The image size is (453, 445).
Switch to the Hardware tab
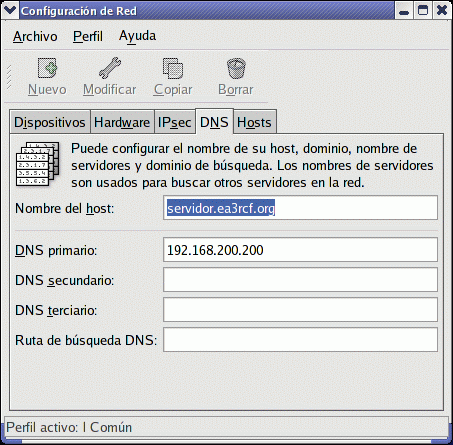click(x=122, y=122)
